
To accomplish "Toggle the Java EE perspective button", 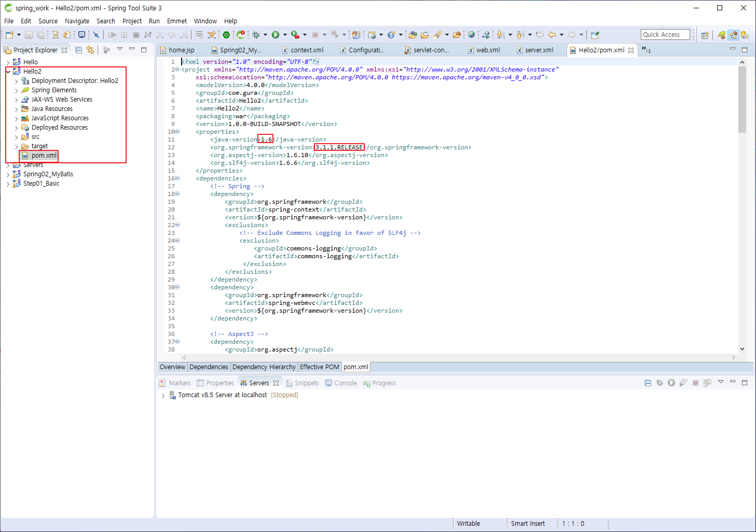I will coord(733,35).
